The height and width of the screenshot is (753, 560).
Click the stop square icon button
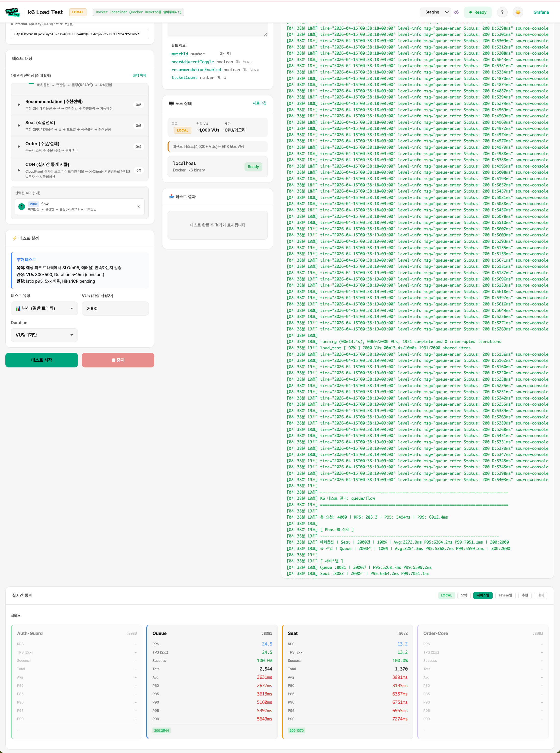(x=118, y=360)
